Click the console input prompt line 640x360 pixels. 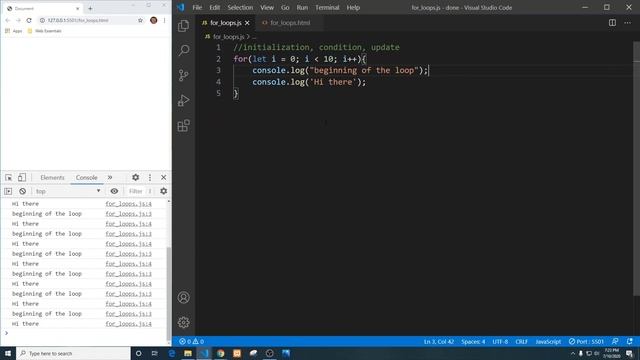coord(86,333)
